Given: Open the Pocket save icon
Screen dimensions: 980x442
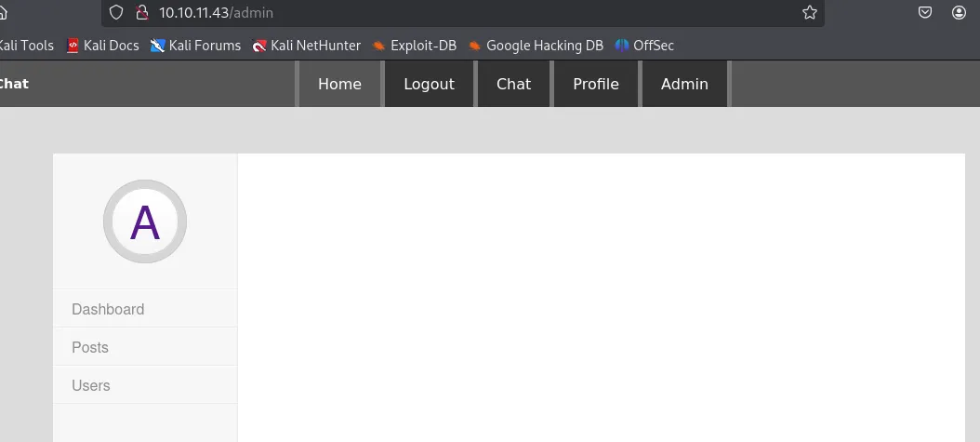Looking at the screenshot, I should pos(925,12).
